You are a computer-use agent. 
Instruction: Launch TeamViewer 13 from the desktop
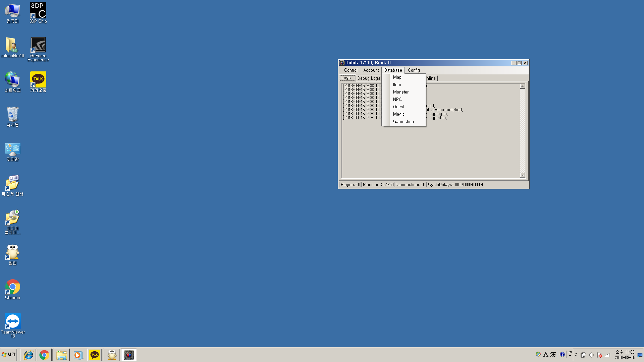click(12, 326)
